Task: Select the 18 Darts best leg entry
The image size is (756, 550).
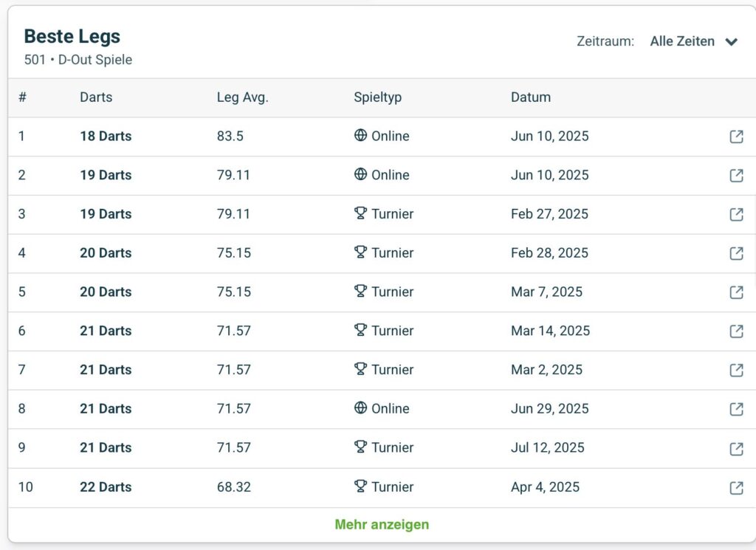Action: pyautogui.click(x=106, y=137)
